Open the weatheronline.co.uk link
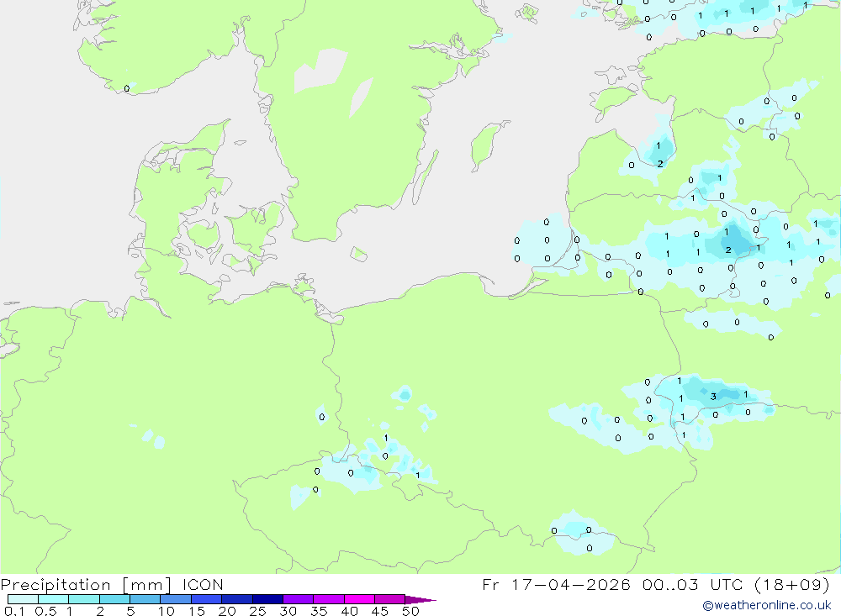Viewport: 841px width, 616px height. tap(767, 605)
